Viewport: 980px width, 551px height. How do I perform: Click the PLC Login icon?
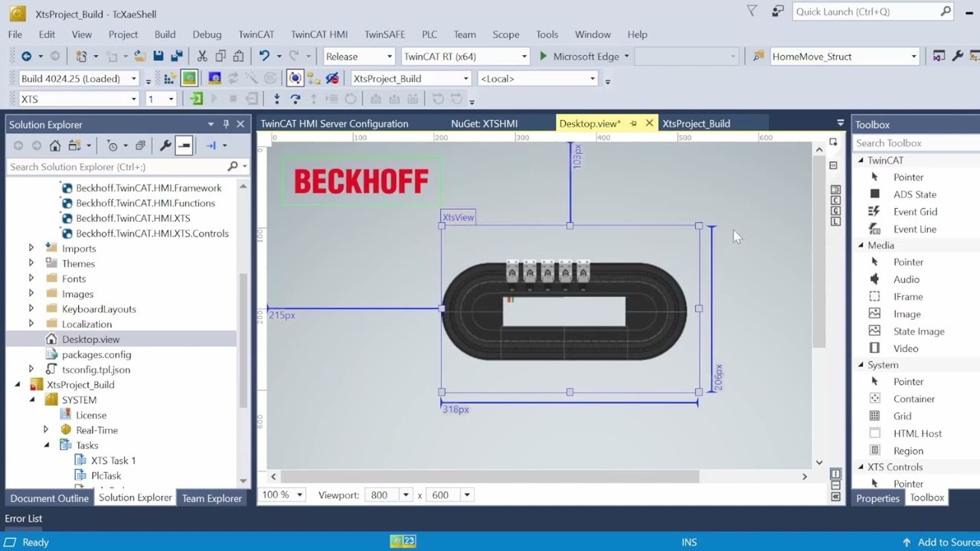197,99
